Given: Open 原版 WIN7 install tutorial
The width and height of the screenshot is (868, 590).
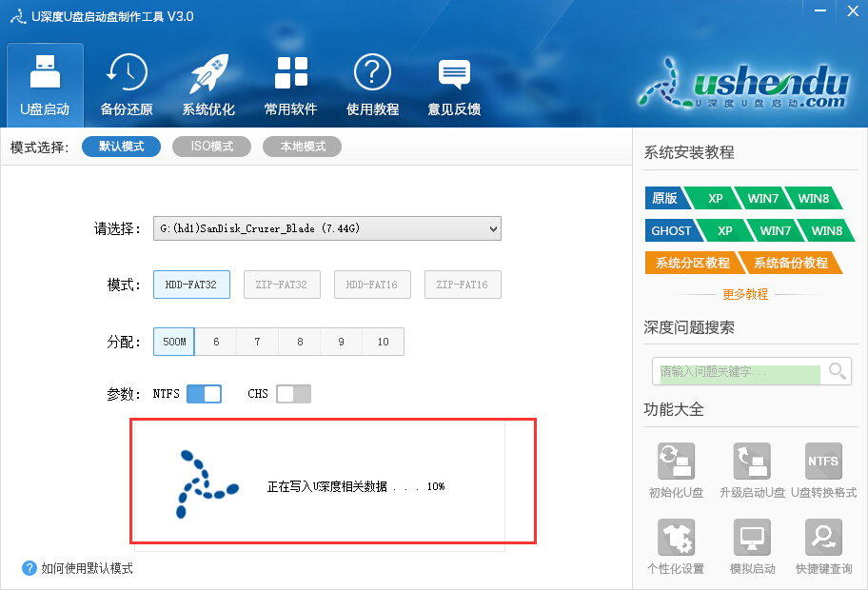Looking at the screenshot, I should (762, 198).
